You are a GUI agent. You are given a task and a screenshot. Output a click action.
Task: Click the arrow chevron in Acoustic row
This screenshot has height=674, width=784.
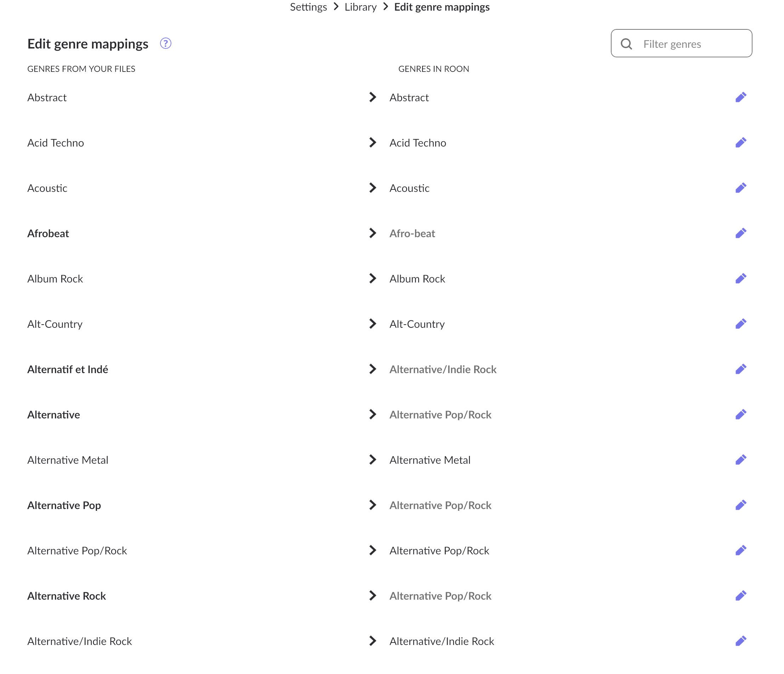(372, 188)
